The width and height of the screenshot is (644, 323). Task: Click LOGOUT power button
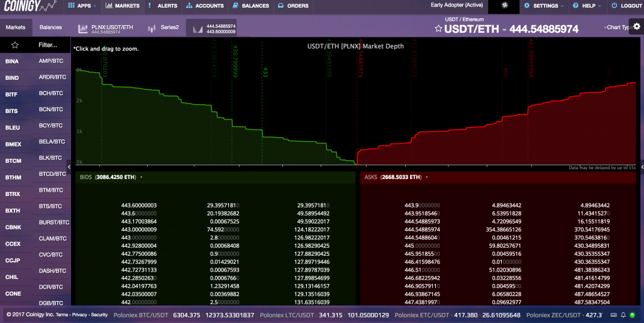click(626, 6)
